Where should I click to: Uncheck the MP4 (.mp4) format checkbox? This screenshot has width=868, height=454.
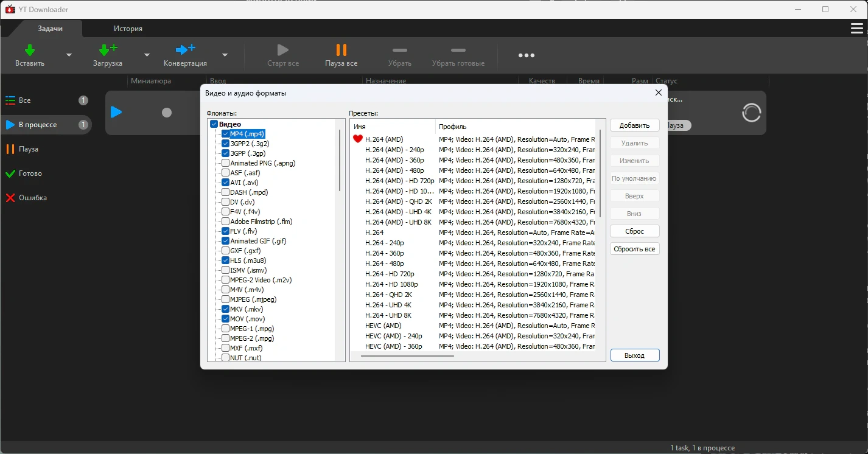click(226, 134)
